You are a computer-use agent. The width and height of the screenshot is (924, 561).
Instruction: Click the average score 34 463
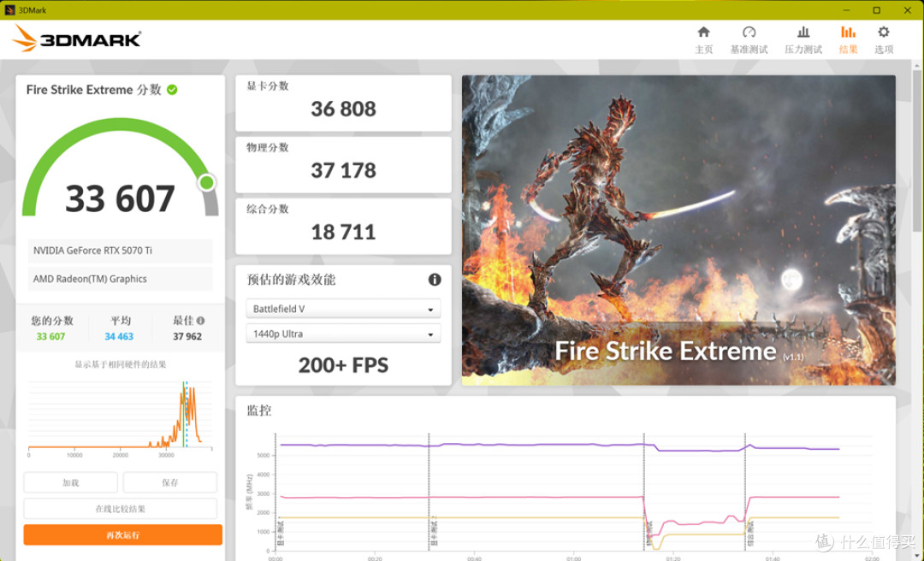pyautogui.click(x=119, y=336)
